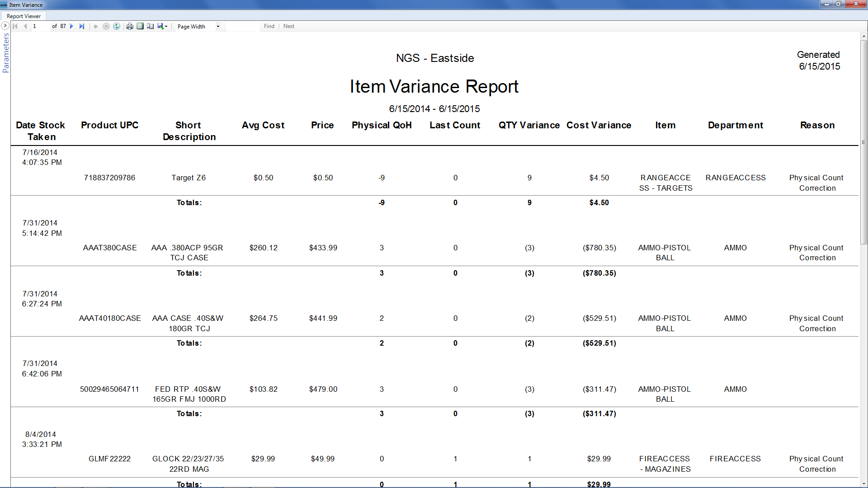Click the vertical scrollbar thumb
The width and height of the screenshot is (868, 488).
[x=863, y=142]
